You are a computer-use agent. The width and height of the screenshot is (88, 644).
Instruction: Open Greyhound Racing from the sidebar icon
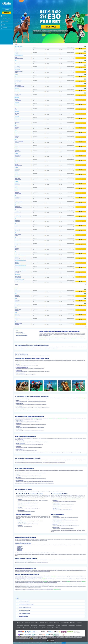tap(1, 19)
